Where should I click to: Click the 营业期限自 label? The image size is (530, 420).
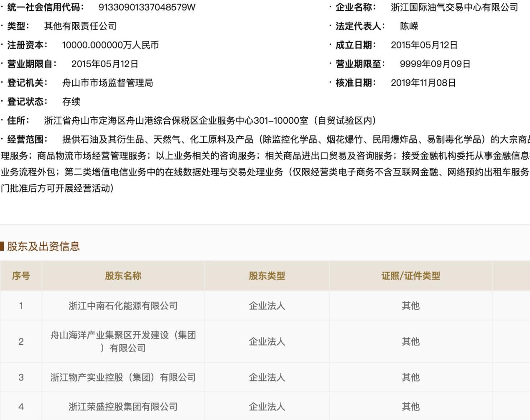tap(32, 64)
